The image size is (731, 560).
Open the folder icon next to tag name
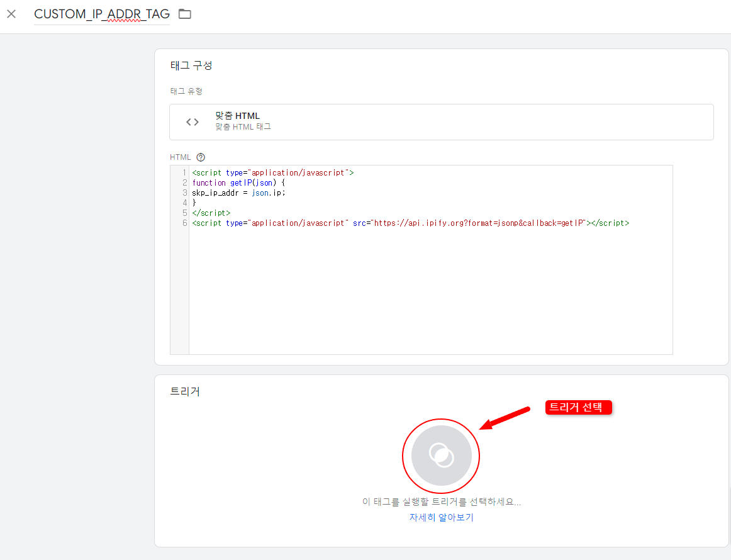(184, 13)
